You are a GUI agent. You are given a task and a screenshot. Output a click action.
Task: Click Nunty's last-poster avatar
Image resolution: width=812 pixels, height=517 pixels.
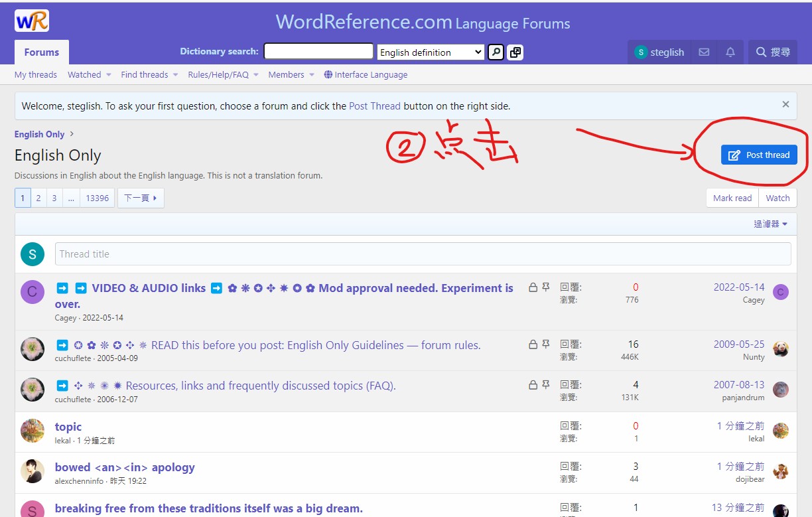tap(781, 349)
